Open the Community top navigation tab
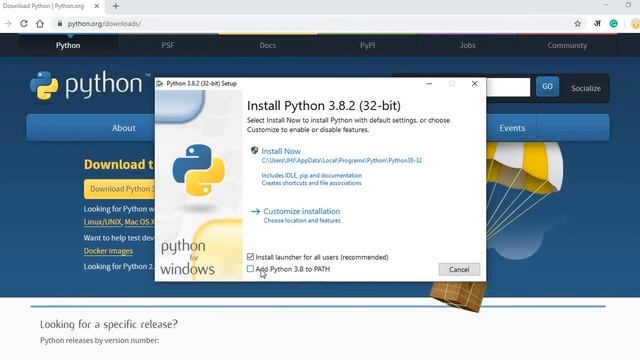 coord(567,45)
